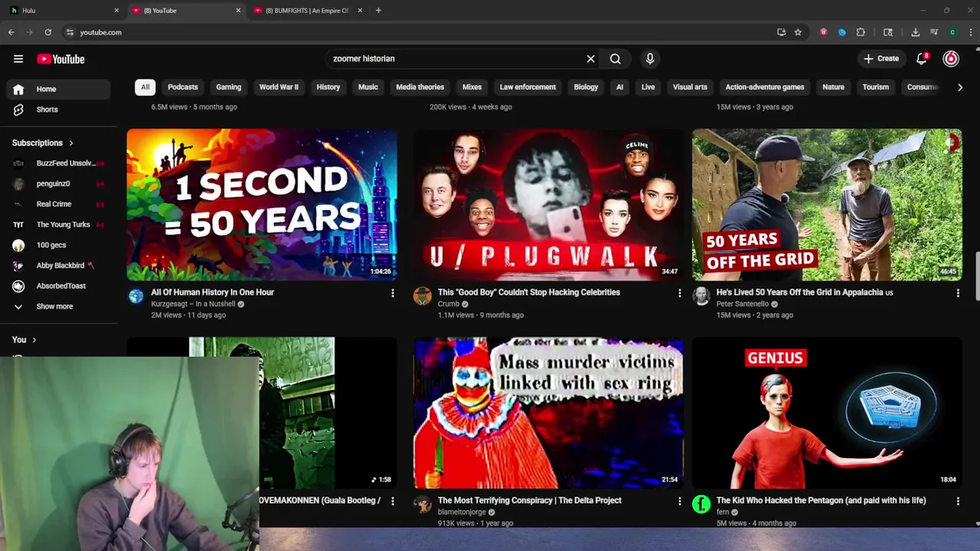The width and height of the screenshot is (980, 551).
Task: Select the Biology filter chip
Action: click(586, 87)
